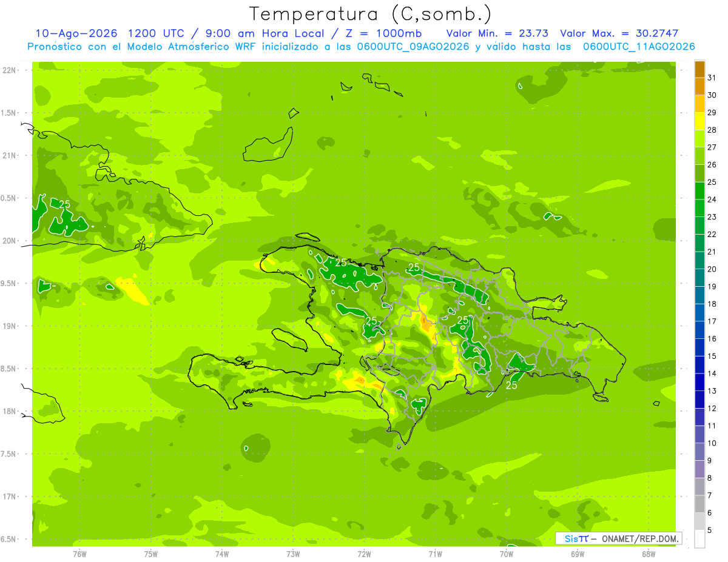
Task: Click the "17N" latitude axis label
Action: [10, 497]
